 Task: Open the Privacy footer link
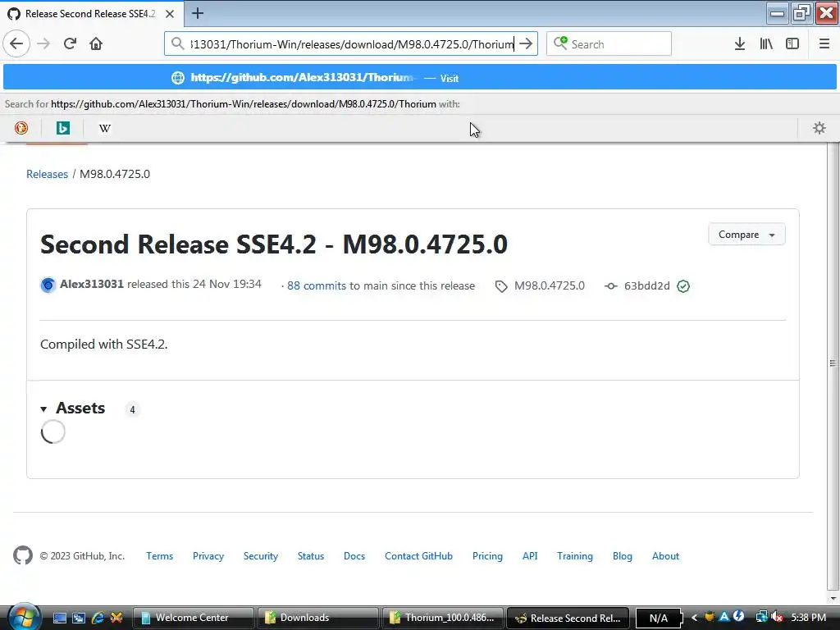[x=208, y=556]
